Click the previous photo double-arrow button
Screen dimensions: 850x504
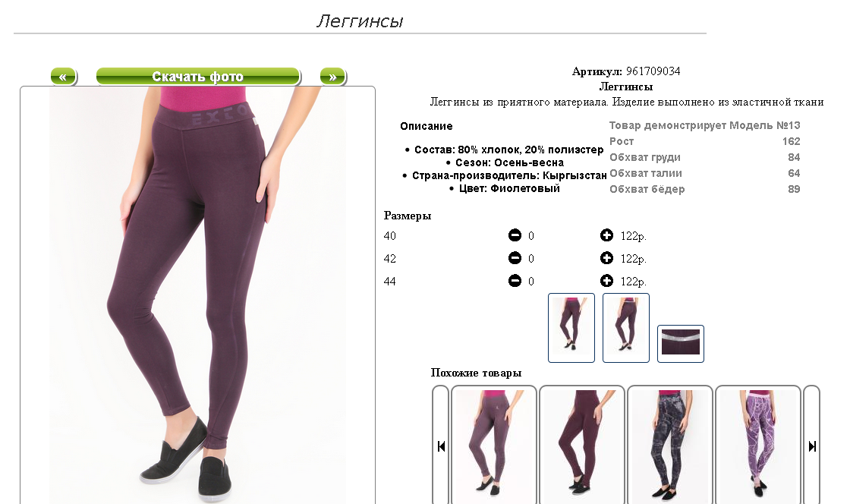coord(64,77)
